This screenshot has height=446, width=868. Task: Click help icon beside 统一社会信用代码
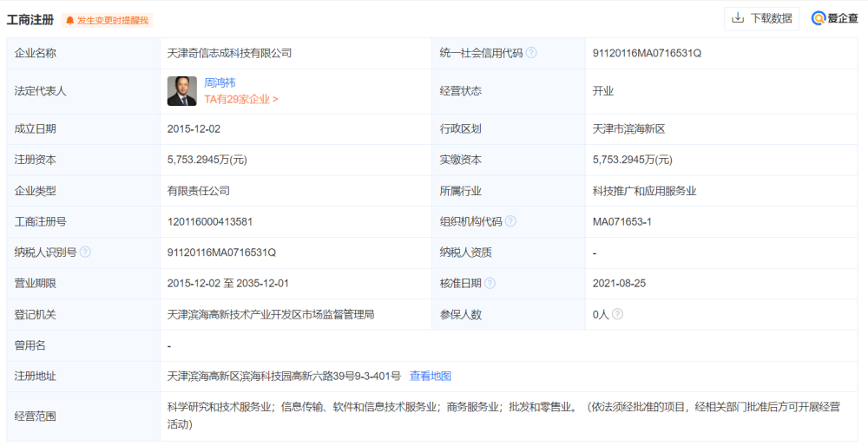tap(531, 53)
